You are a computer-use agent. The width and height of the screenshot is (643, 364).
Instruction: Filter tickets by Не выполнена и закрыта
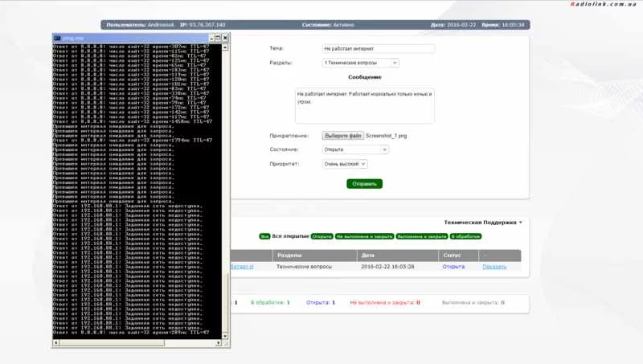[364, 236]
